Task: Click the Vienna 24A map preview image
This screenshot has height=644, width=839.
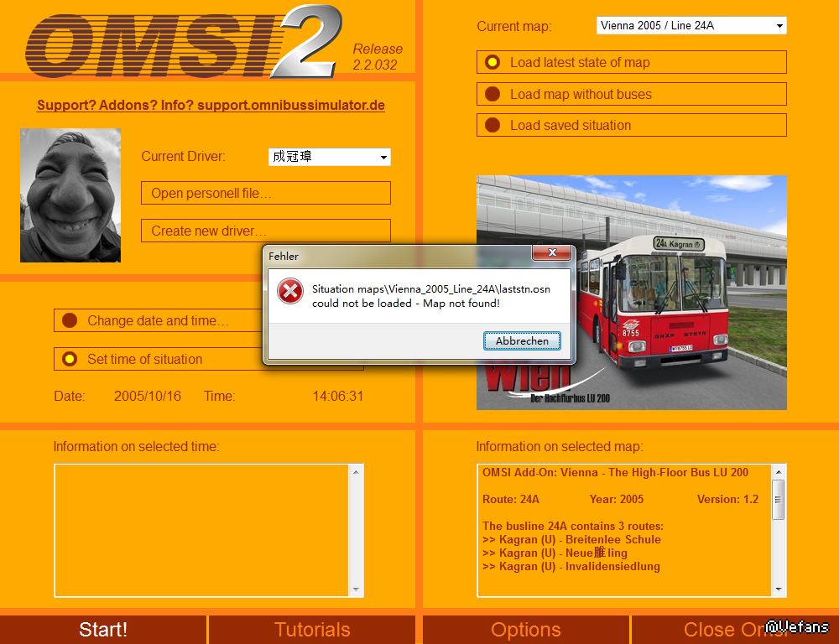Action: 632,293
